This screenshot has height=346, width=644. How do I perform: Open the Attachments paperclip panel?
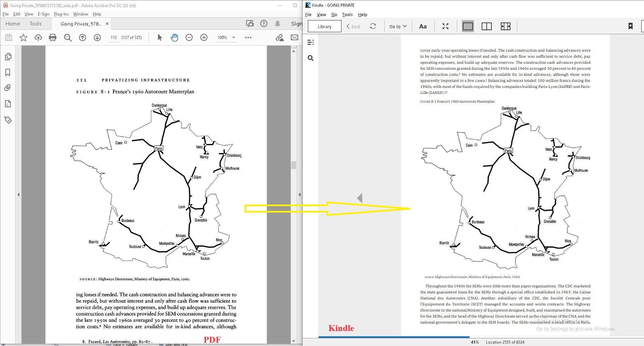8,88
